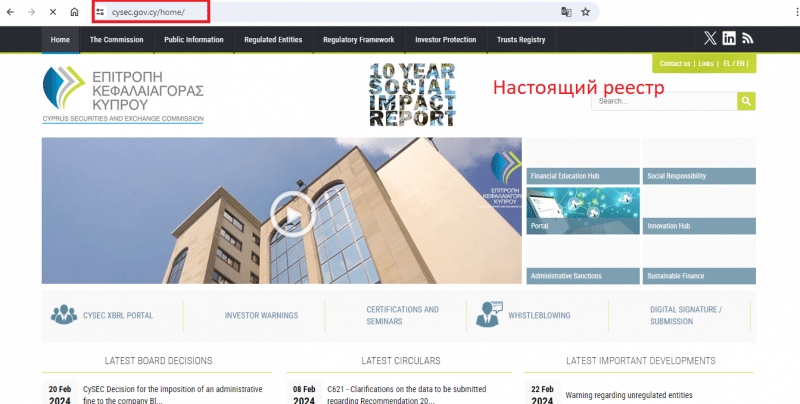This screenshot has height=404, width=800.
Task: Open CERTIFICATIONS AND SEMINARS link
Action: click(x=402, y=315)
